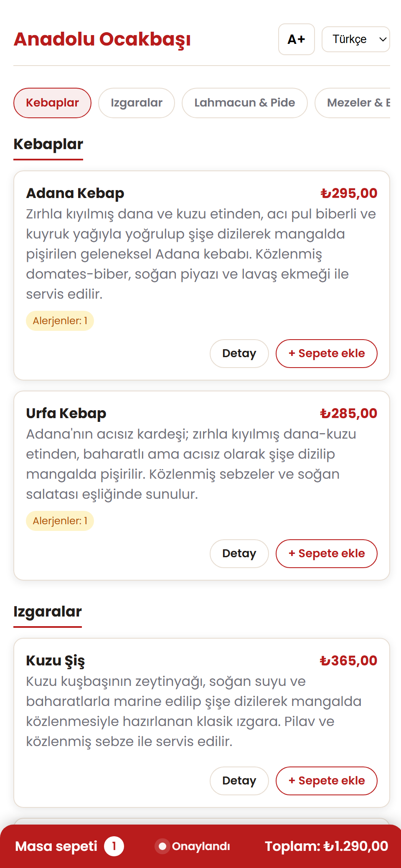Add Urfa Kebap to the basket
Viewport: 401px width, 868px height.
[x=327, y=553]
